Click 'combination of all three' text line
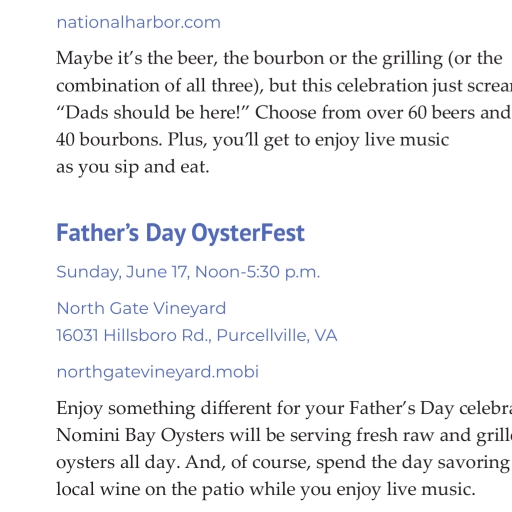This screenshot has width=512, height=512. (284, 86)
